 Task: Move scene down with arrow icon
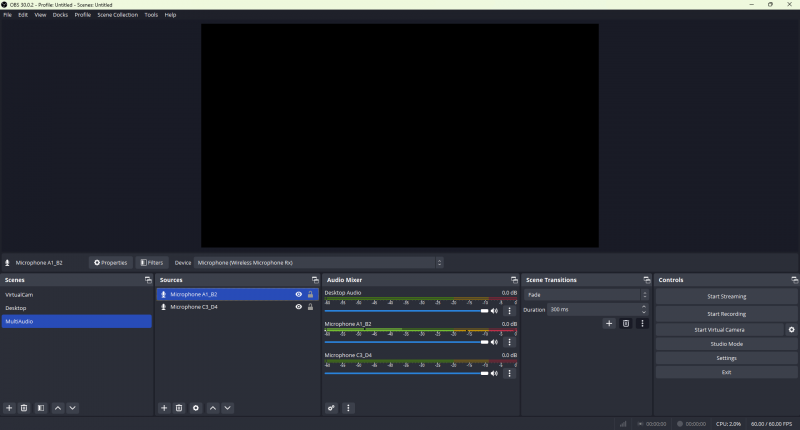click(72, 408)
